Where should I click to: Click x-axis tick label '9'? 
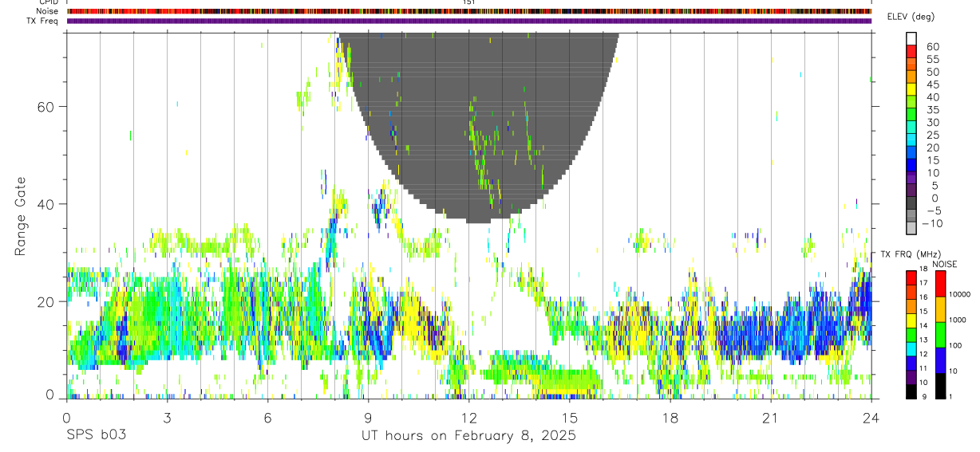pos(368,419)
